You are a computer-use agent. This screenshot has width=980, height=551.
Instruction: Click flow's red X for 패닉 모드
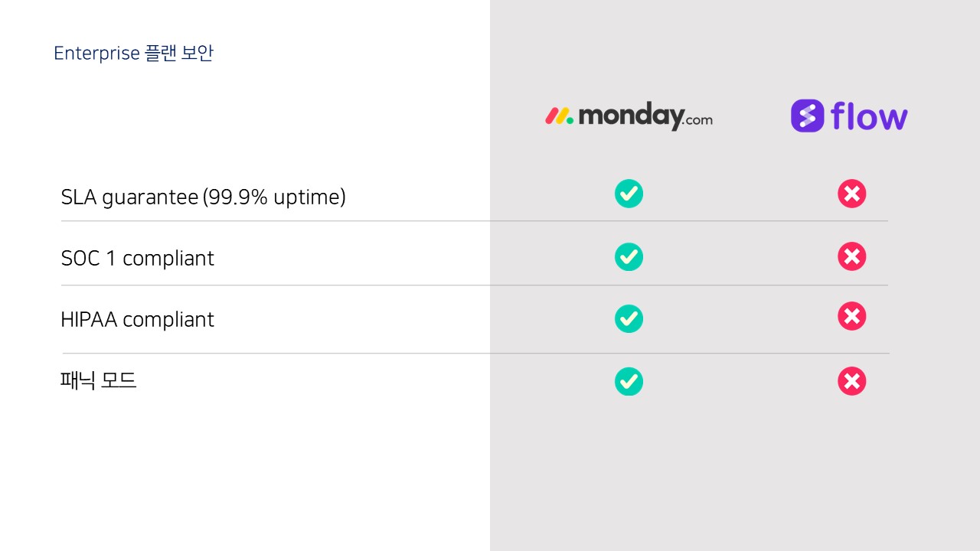coord(851,381)
